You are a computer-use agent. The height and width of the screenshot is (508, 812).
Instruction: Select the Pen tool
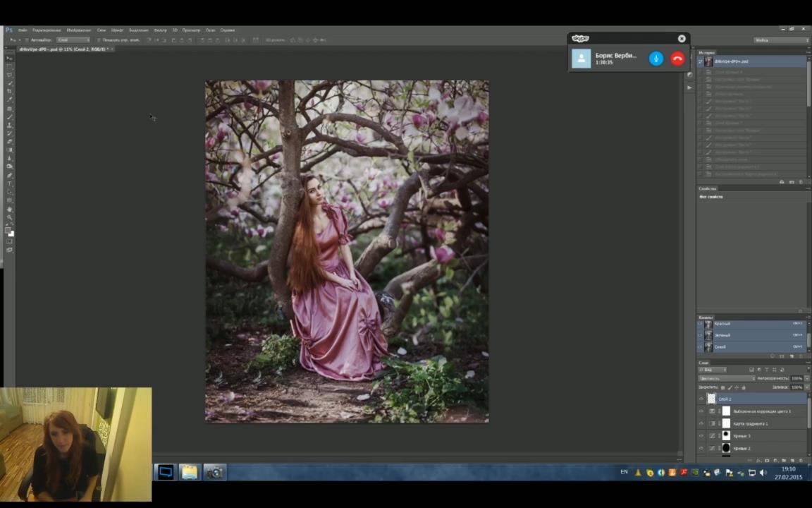[x=9, y=175]
